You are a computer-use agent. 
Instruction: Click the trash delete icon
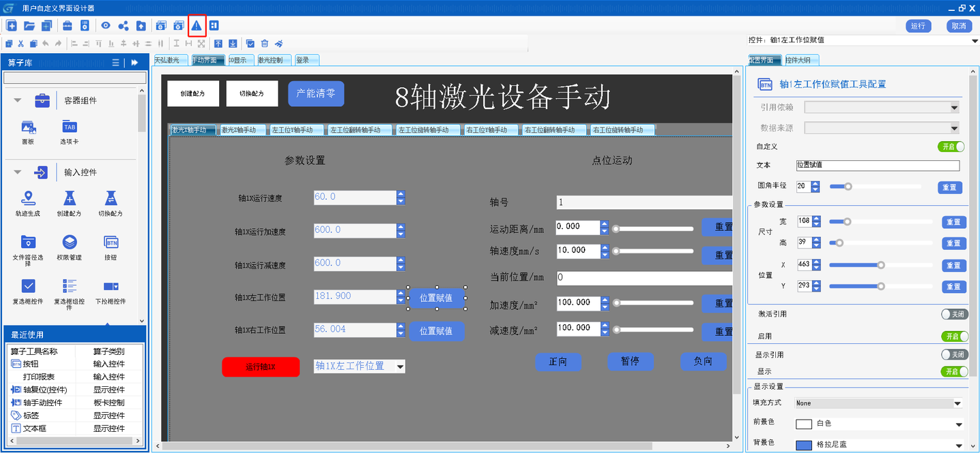[265, 44]
